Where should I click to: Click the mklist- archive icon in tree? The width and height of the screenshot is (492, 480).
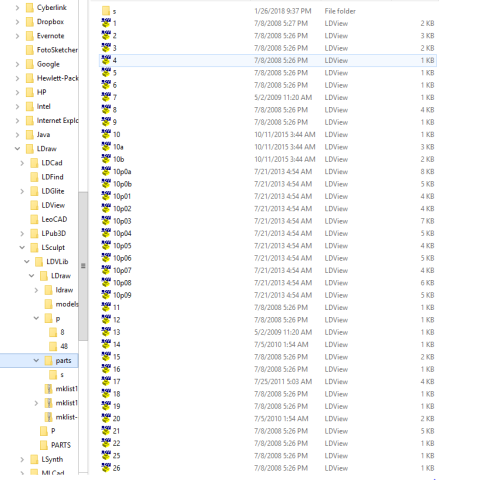pyautogui.click(x=49, y=417)
